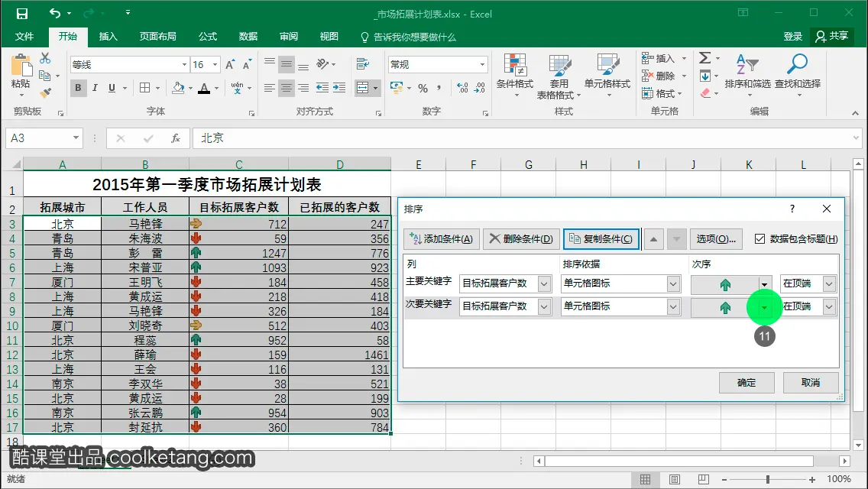Click Copy Condition 复制条件 button
This screenshot has width=868, height=489.
pos(601,238)
